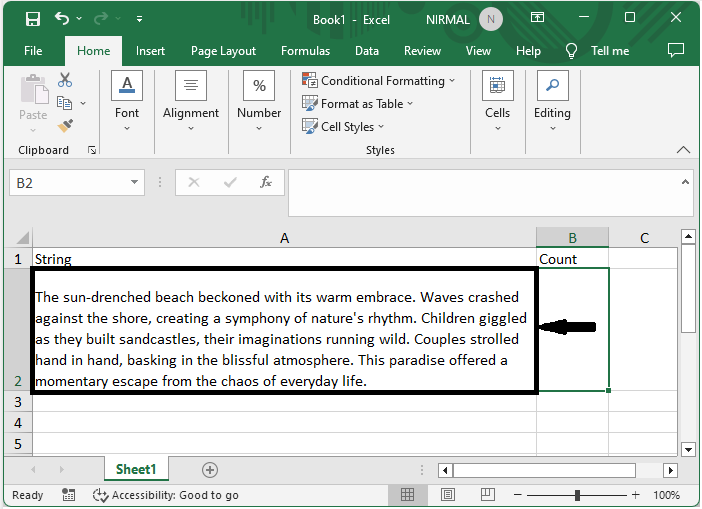Open the Editing group button
Viewport: 702px width, 509px height.
click(552, 100)
